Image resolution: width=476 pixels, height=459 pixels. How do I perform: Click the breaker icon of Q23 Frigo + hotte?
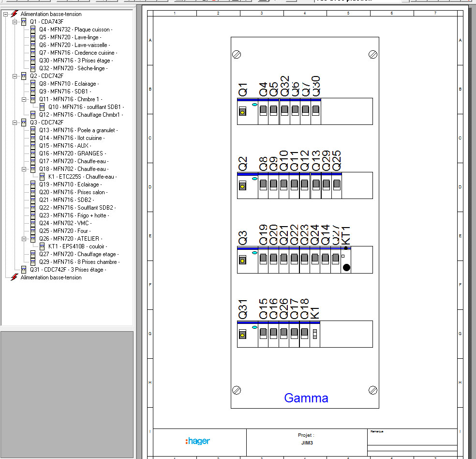coord(33,215)
